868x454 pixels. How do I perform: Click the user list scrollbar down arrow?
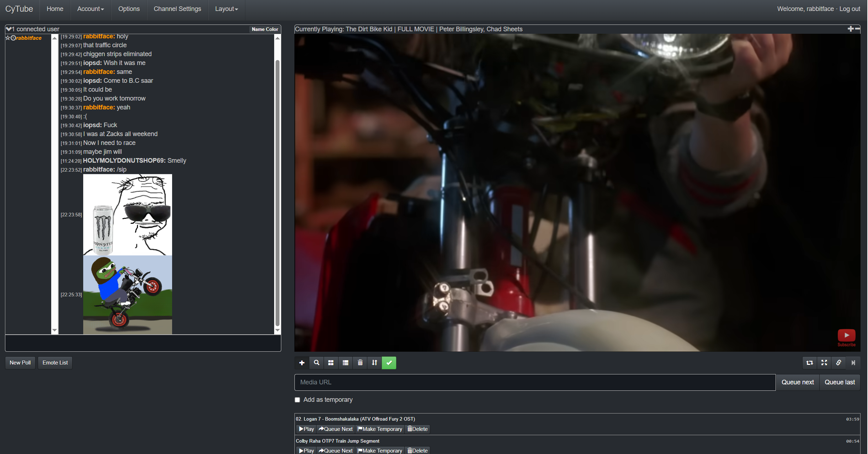(54, 330)
